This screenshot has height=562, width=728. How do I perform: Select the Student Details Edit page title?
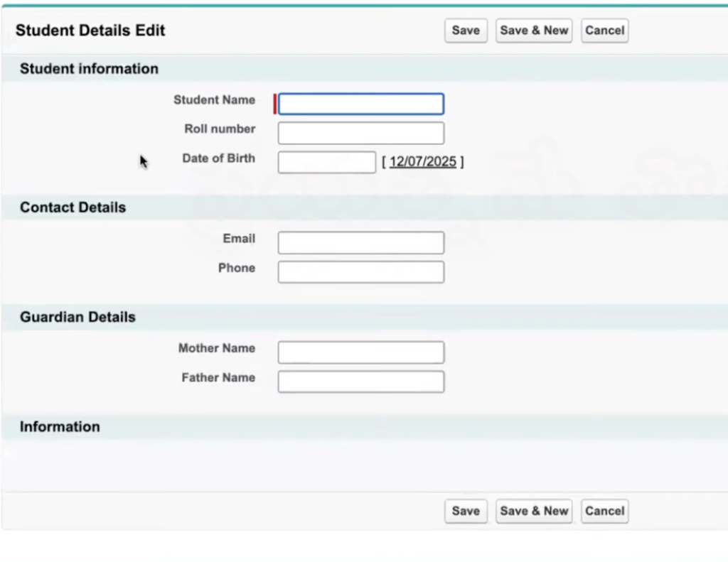90,31
